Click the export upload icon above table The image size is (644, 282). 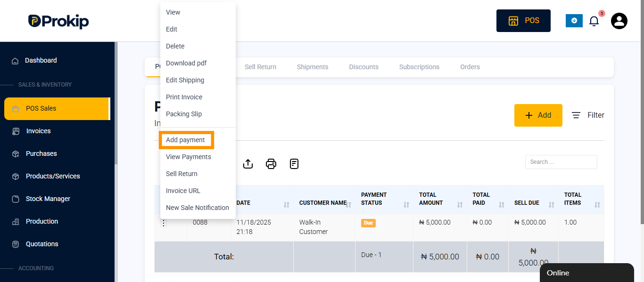[x=248, y=164]
